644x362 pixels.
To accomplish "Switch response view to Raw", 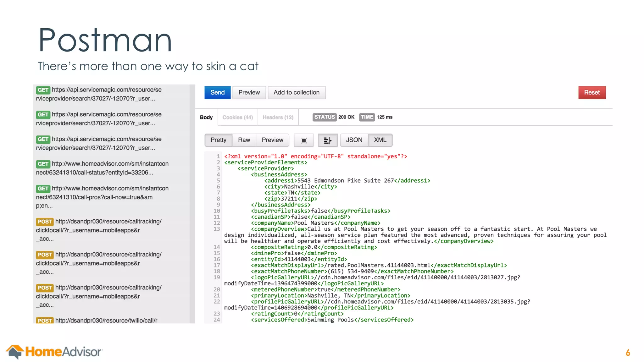I will [244, 140].
